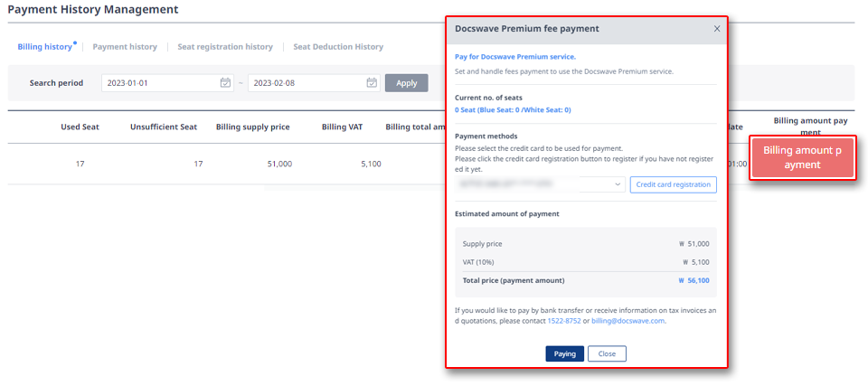The image size is (868, 386).
Task: Open start date calendar picker icon
Action: (225, 83)
